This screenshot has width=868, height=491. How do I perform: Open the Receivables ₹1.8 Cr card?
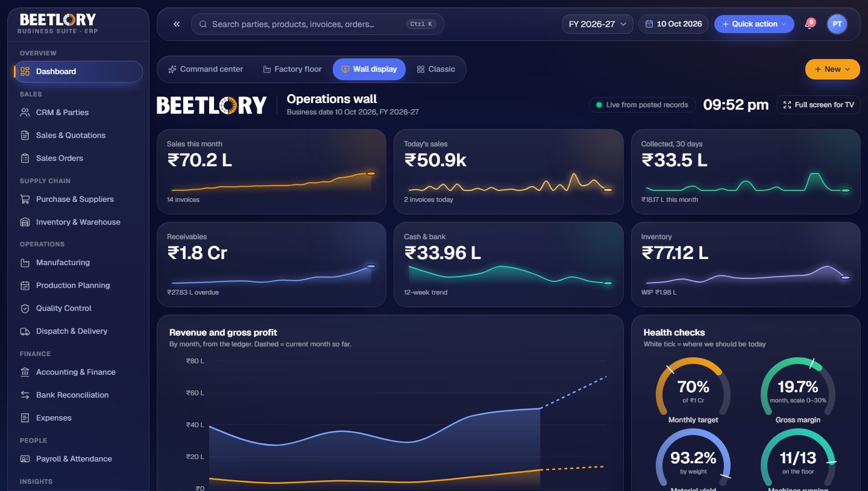(x=271, y=264)
